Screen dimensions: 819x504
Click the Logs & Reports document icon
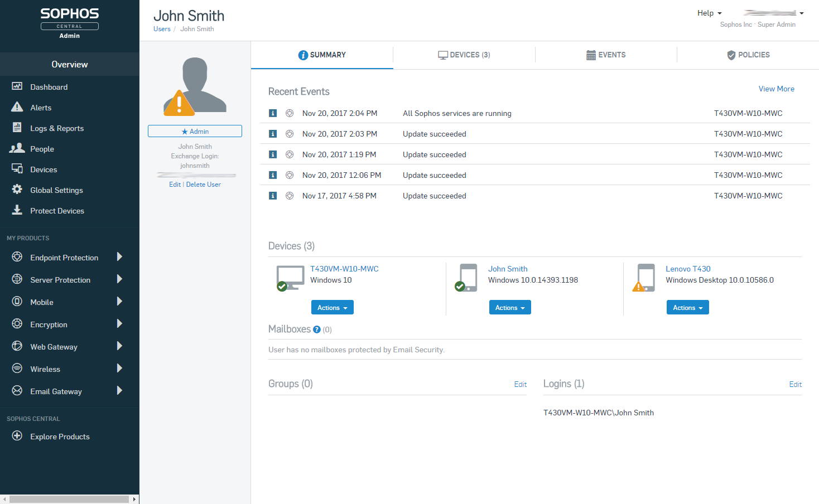click(17, 128)
